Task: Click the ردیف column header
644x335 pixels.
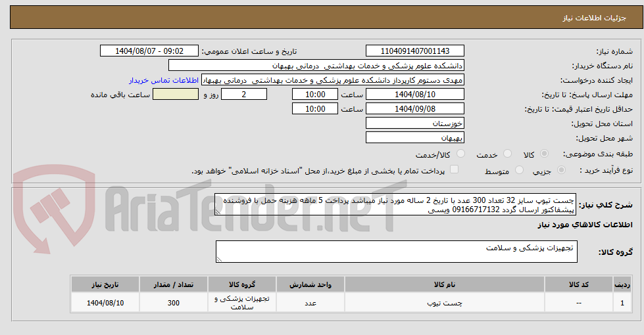Action: (x=622, y=284)
